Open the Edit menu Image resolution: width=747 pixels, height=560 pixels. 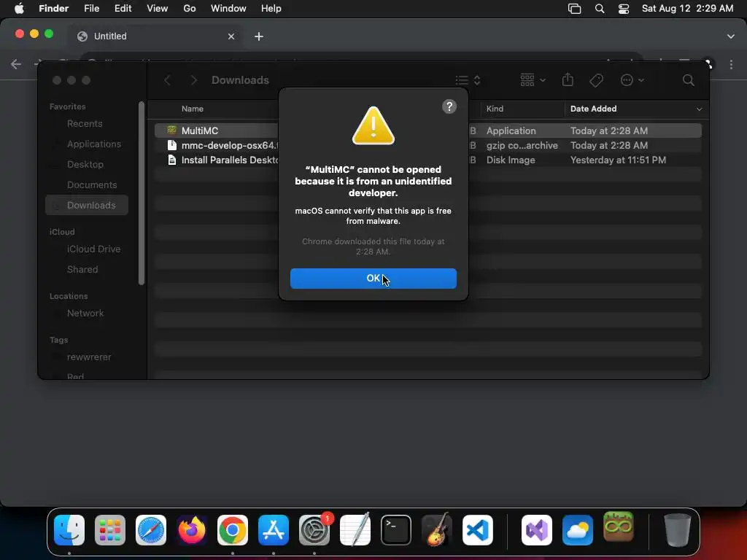[123, 9]
